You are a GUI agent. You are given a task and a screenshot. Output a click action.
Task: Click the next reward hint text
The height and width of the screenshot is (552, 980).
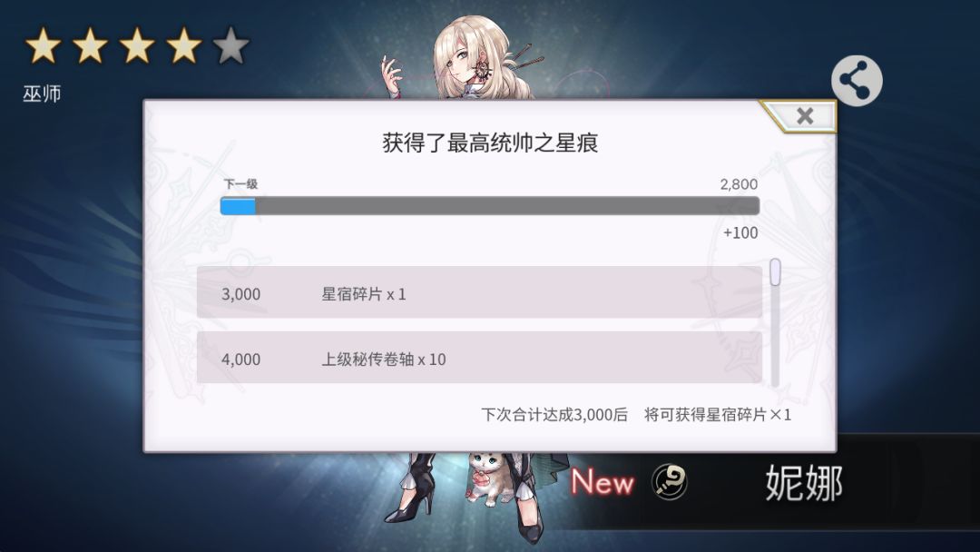coord(635,415)
